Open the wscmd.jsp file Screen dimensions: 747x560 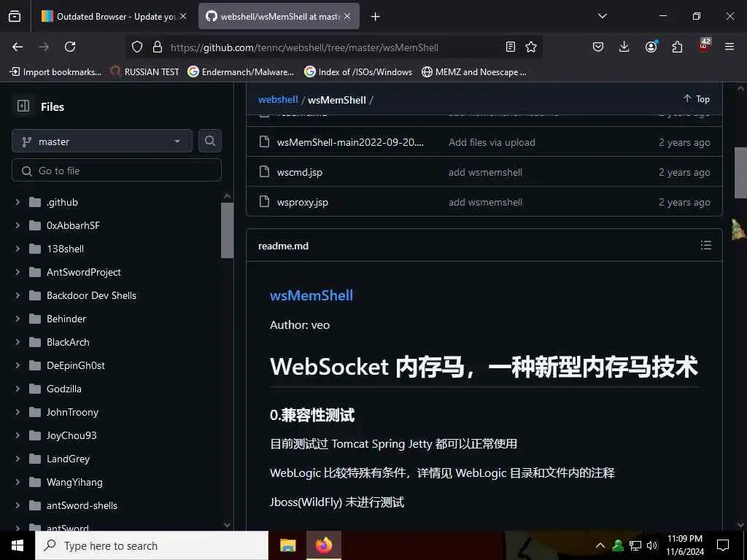point(300,172)
